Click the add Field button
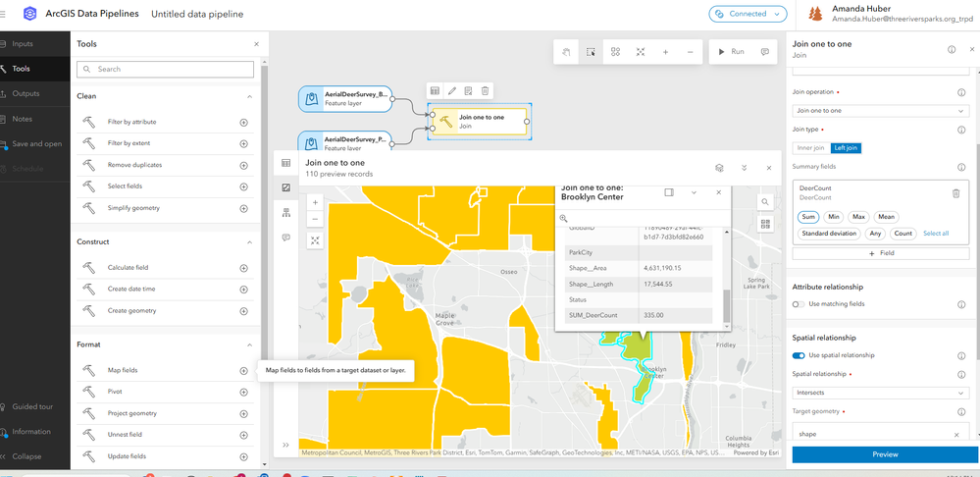Image resolution: width=980 pixels, height=477 pixels. pyautogui.click(x=881, y=253)
